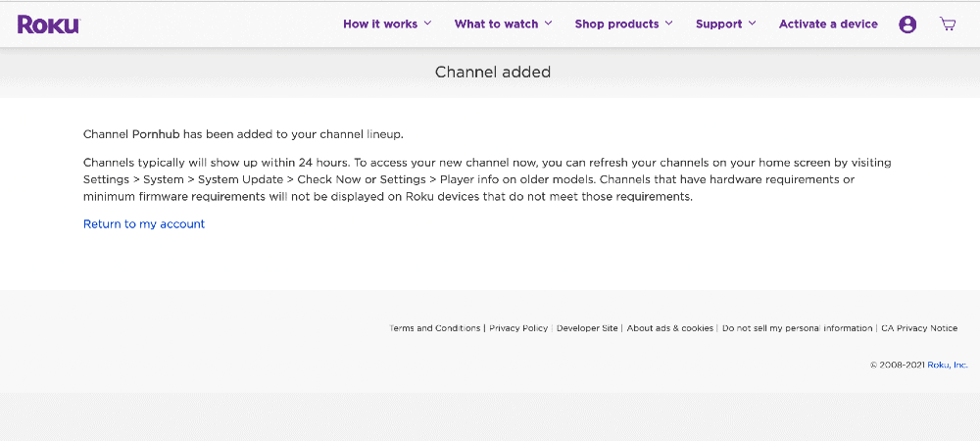Expand the chevron beside Support
The image size is (980, 441).
tap(752, 24)
